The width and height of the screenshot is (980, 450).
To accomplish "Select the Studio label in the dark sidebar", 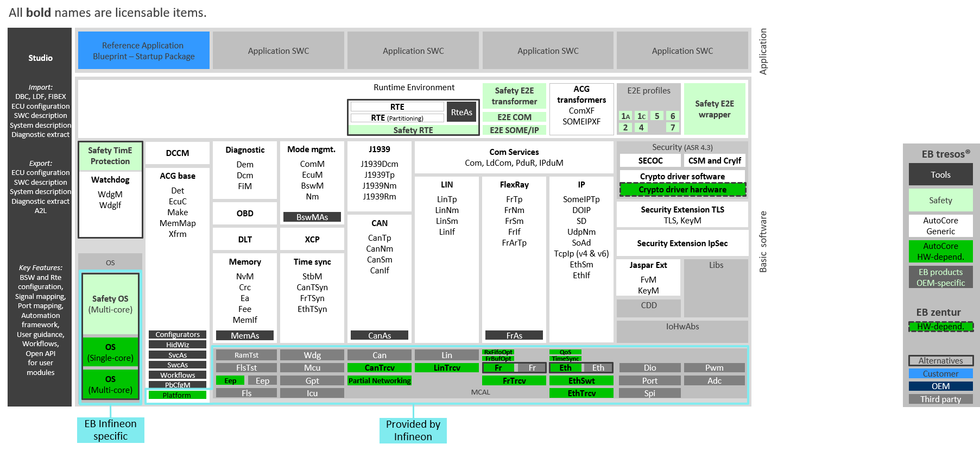I will pos(41,58).
